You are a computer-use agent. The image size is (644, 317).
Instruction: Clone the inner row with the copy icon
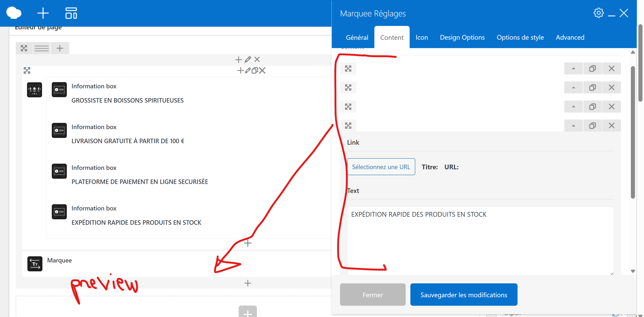click(255, 70)
